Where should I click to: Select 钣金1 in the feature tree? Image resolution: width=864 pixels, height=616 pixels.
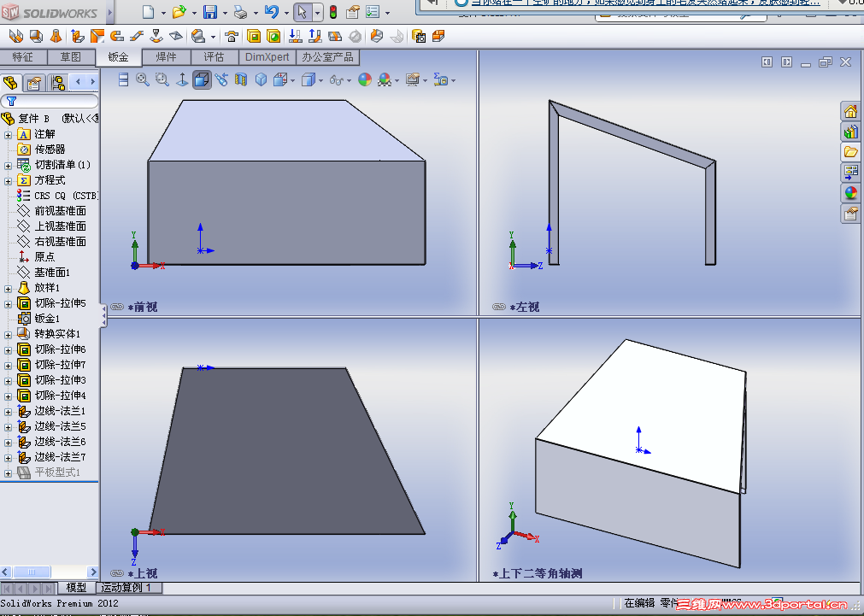[x=47, y=319]
